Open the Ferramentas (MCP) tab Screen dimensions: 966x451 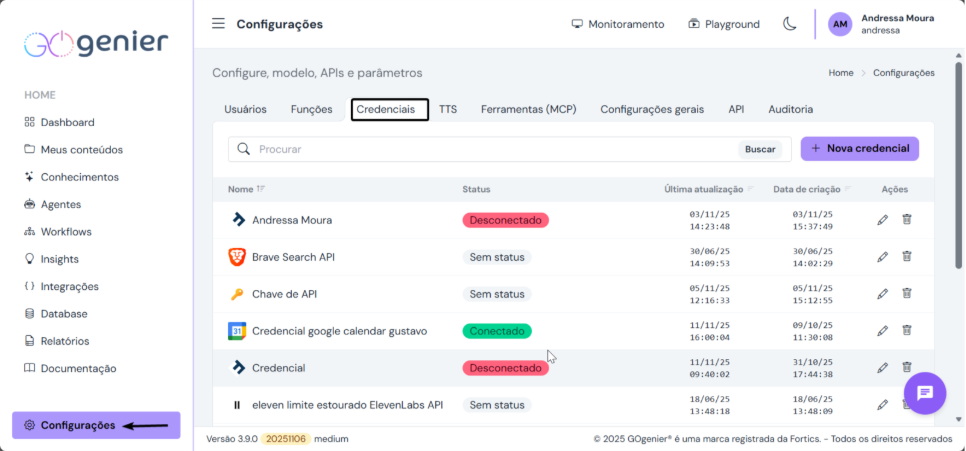(x=529, y=109)
